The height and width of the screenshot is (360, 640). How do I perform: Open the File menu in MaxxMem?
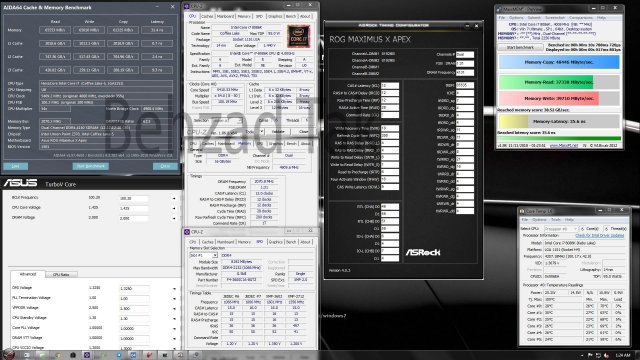click(502, 18)
